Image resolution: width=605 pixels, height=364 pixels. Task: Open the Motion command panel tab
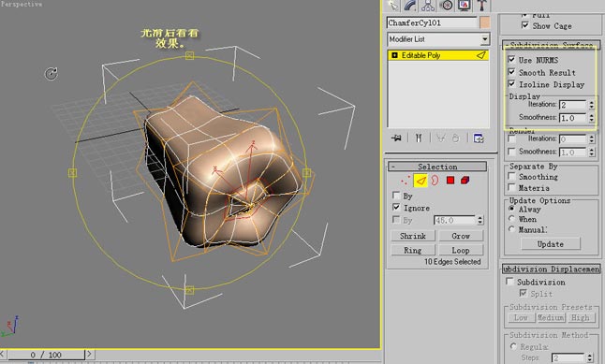(x=447, y=5)
